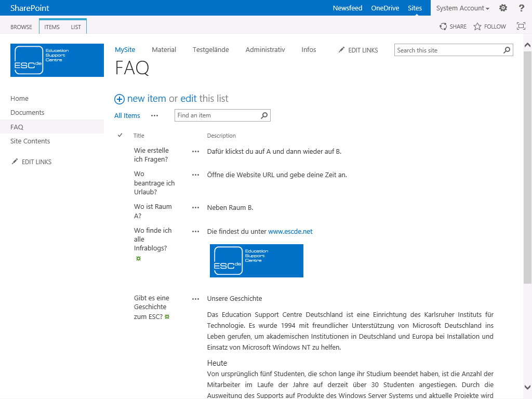Switch to the BROWSE ribbon tab
Viewport: 532px width, 399px height.
pyautogui.click(x=21, y=27)
